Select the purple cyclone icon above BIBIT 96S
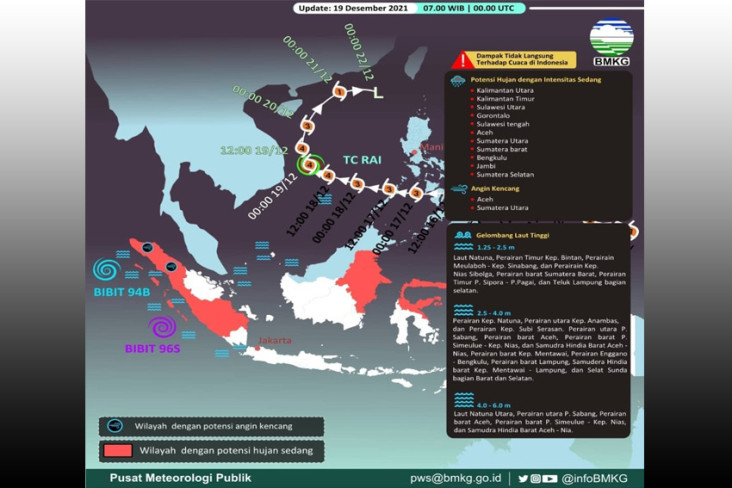This screenshot has width=732, height=488. (x=162, y=327)
